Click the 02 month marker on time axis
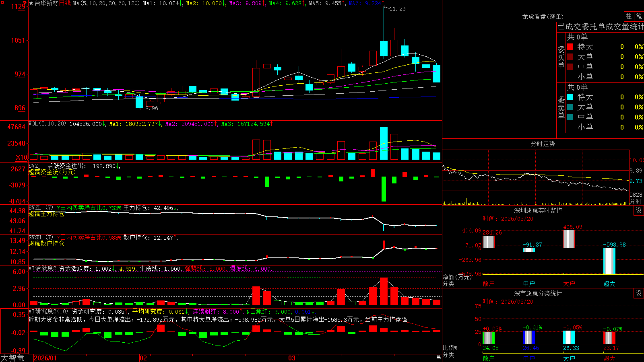 click(x=143, y=358)
